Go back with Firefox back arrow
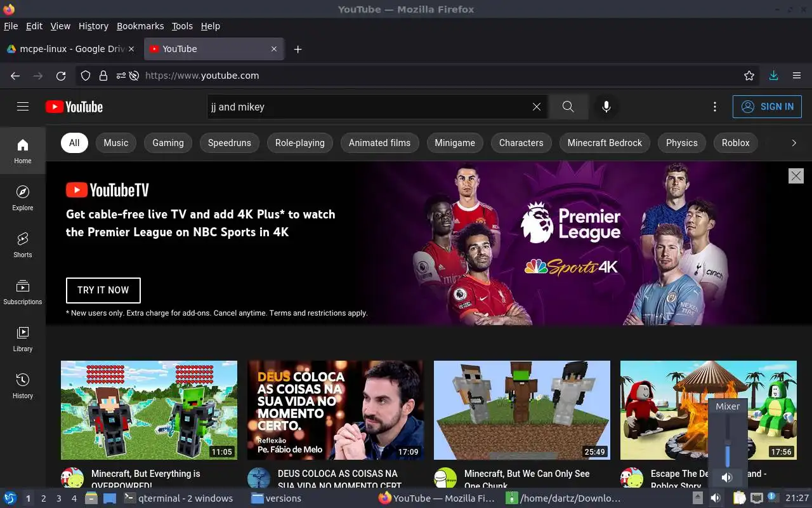 tap(15, 76)
